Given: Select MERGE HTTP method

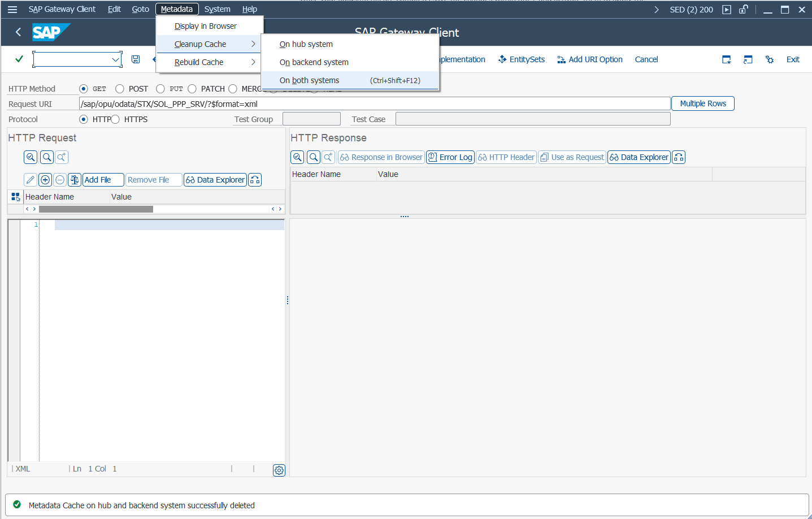Looking at the screenshot, I should click(x=233, y=89).
